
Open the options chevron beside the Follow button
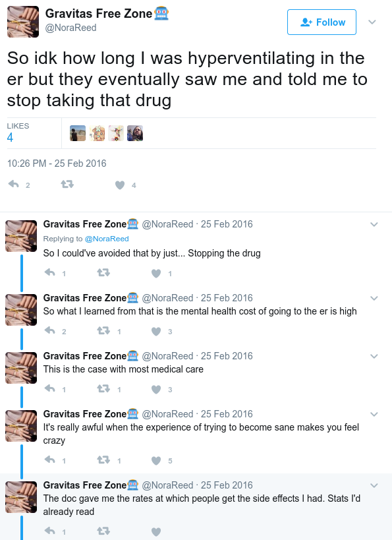click(372, 22)
